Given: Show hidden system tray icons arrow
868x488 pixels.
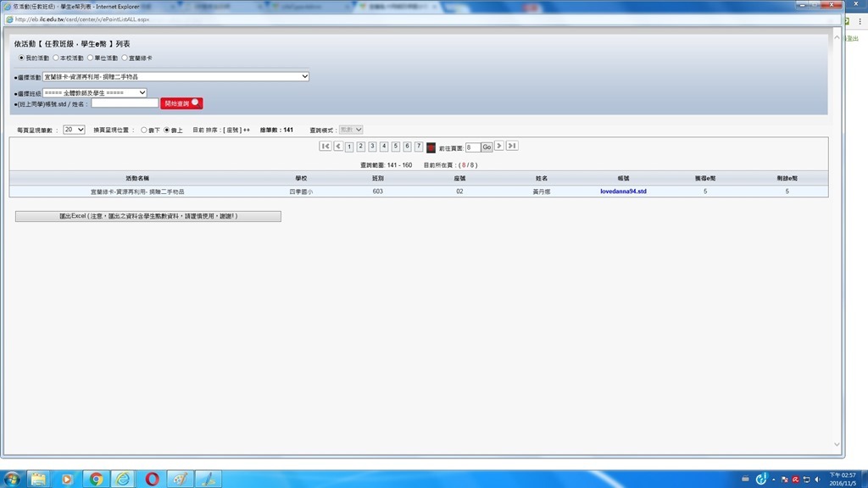Looking at the screenshot, I should click(774, 480).
